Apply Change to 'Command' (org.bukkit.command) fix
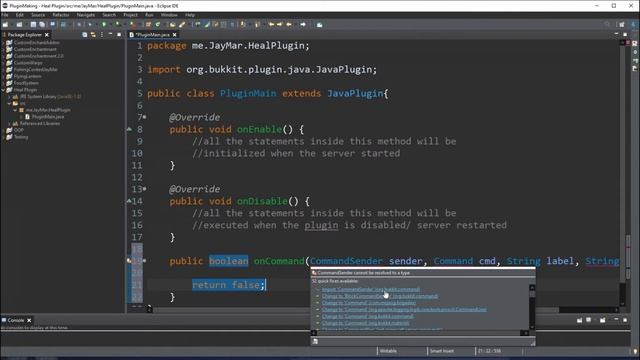Image resolution: width=640 pixels, height=360 pixels. click(367, 316)
